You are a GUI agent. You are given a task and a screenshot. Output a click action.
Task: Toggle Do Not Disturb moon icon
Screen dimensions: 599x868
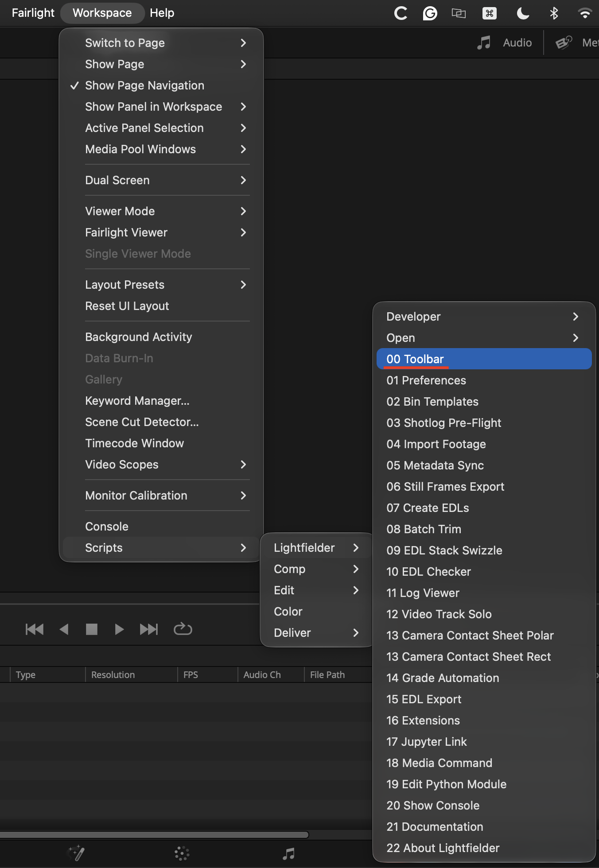(523, 13)
